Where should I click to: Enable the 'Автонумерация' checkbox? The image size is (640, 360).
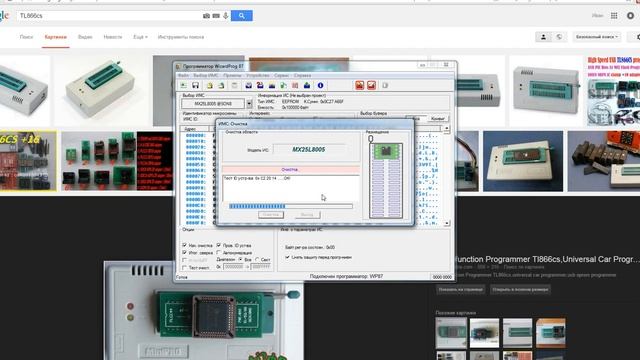pyautogui.click(x=219, y=252)
